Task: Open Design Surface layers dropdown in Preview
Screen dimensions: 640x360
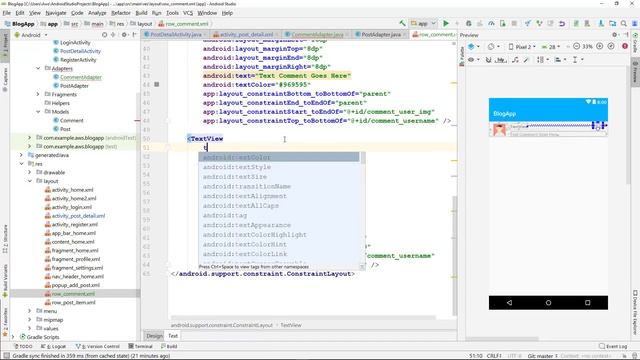Action: tap(473, 47)
